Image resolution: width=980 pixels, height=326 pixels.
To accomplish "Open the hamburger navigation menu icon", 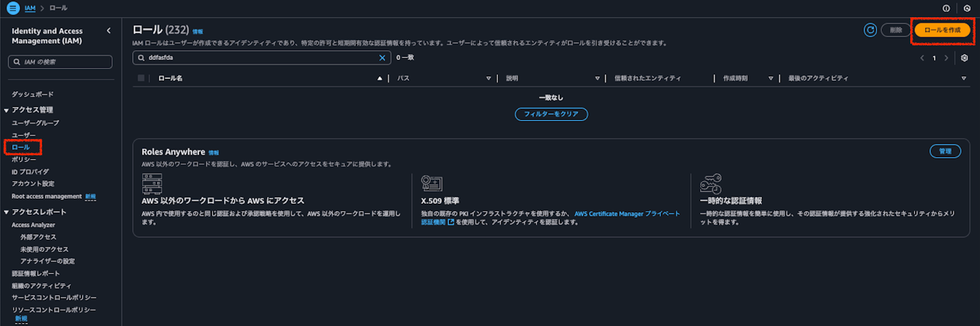I will [x=13, y=9].
